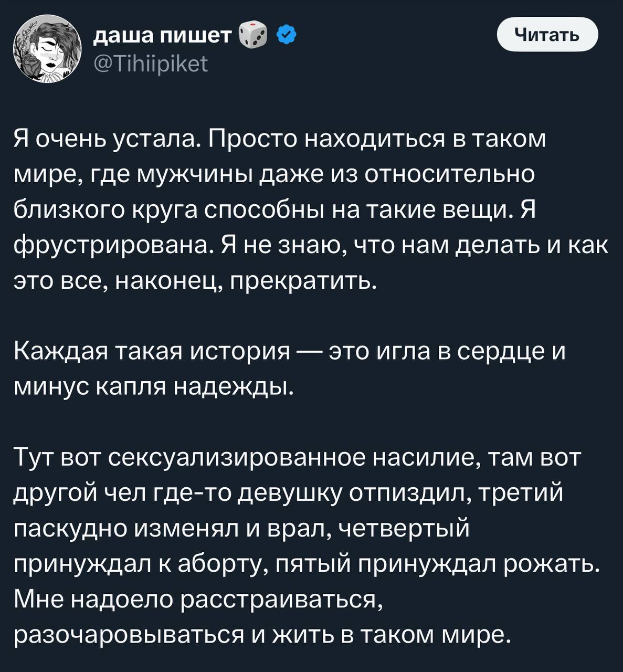Click the line минус капля надежды
The image size is (623, 672).
(151, 387)
